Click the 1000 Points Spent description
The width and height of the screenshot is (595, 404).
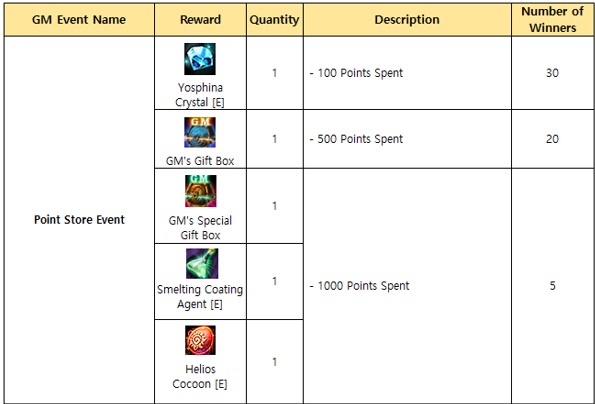[x=359, y=286]
